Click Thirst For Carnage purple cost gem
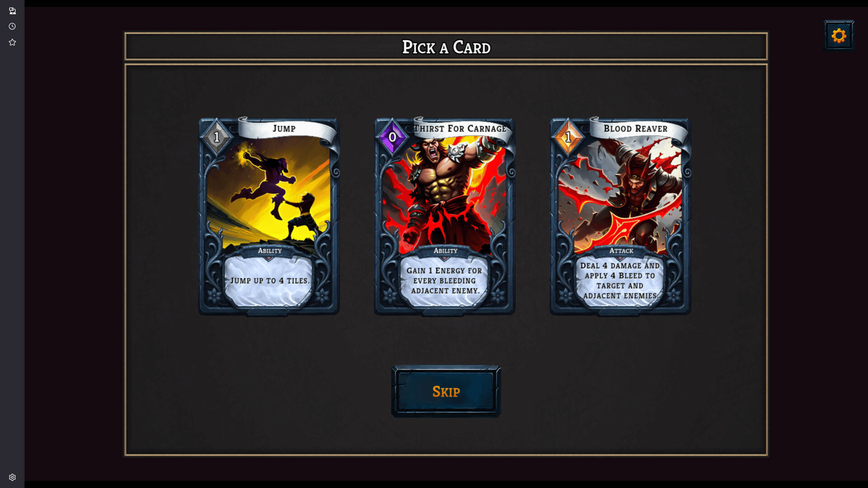Screen dimensions: 868x488 (x=392, y=137)
